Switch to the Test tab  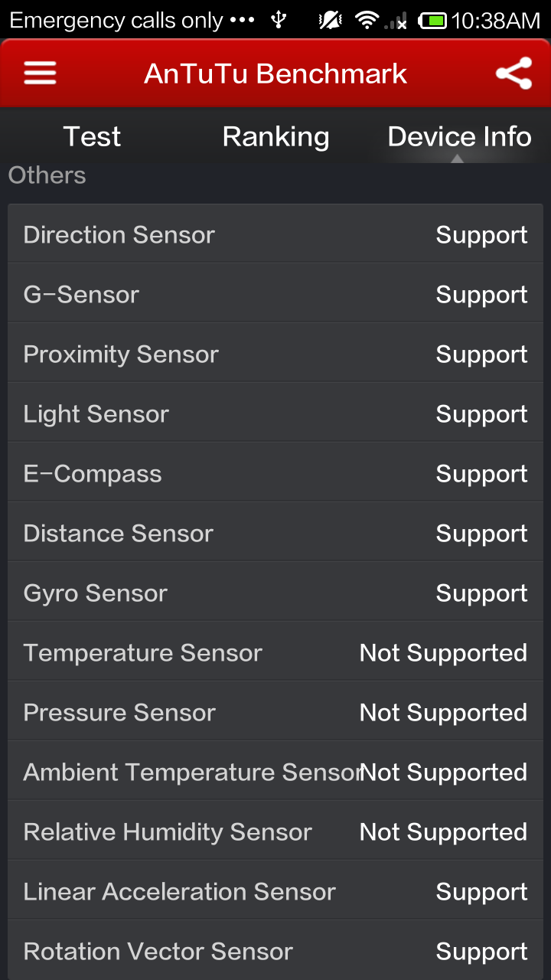(92, 136)
